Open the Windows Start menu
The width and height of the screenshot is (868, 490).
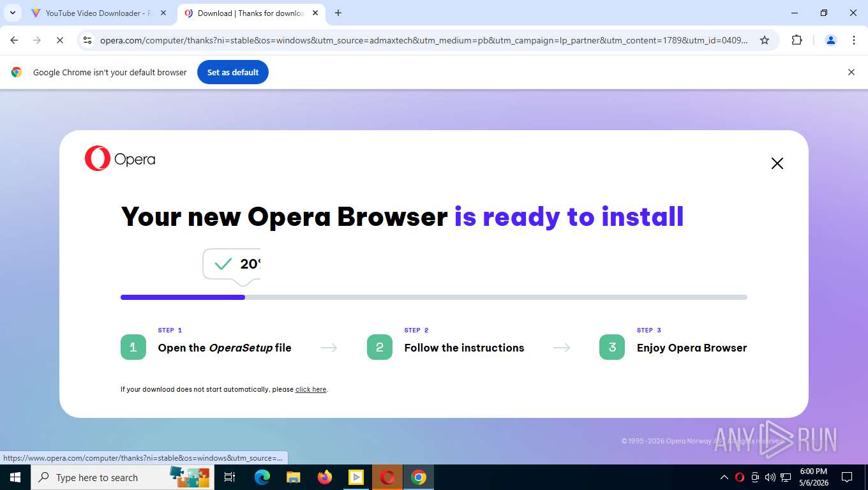(15, 477)
